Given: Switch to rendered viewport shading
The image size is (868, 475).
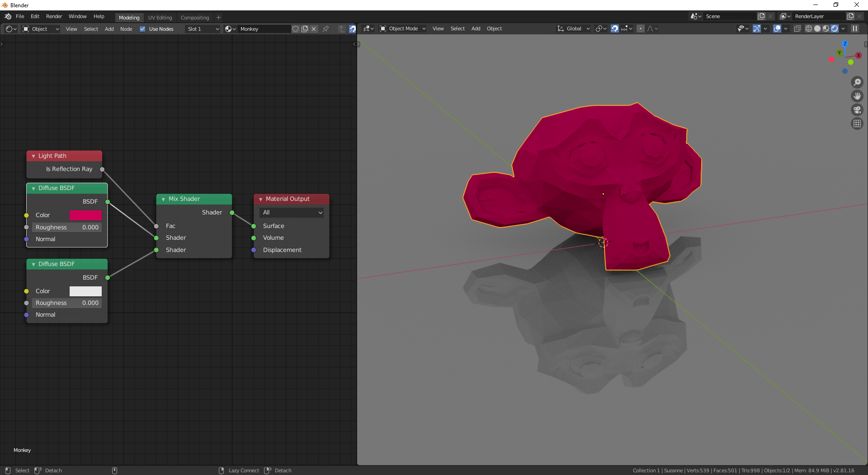Looking at the screenshot, I should pyautogui.click(x=835, y=28).
